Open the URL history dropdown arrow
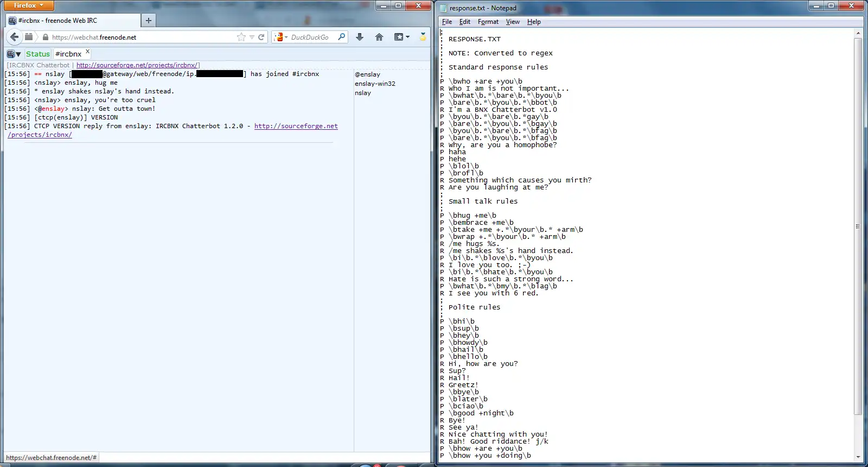The height and width of the screenshot is (467, 868). pos(252,37)
